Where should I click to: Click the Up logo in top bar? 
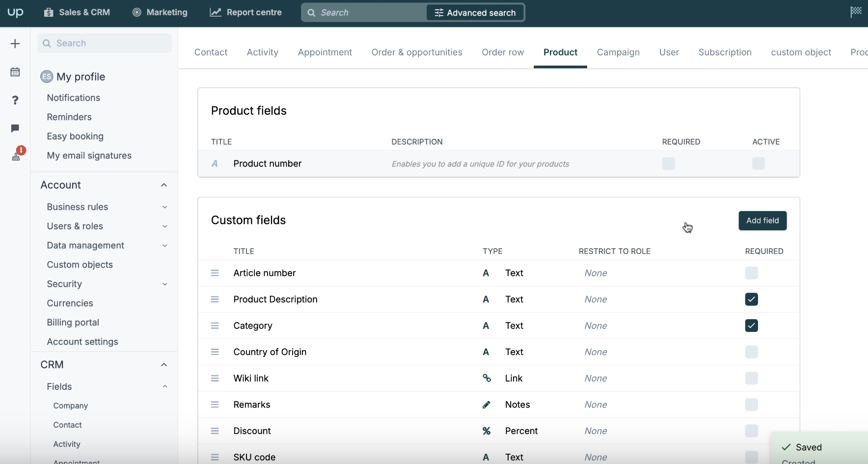point(15,12)
